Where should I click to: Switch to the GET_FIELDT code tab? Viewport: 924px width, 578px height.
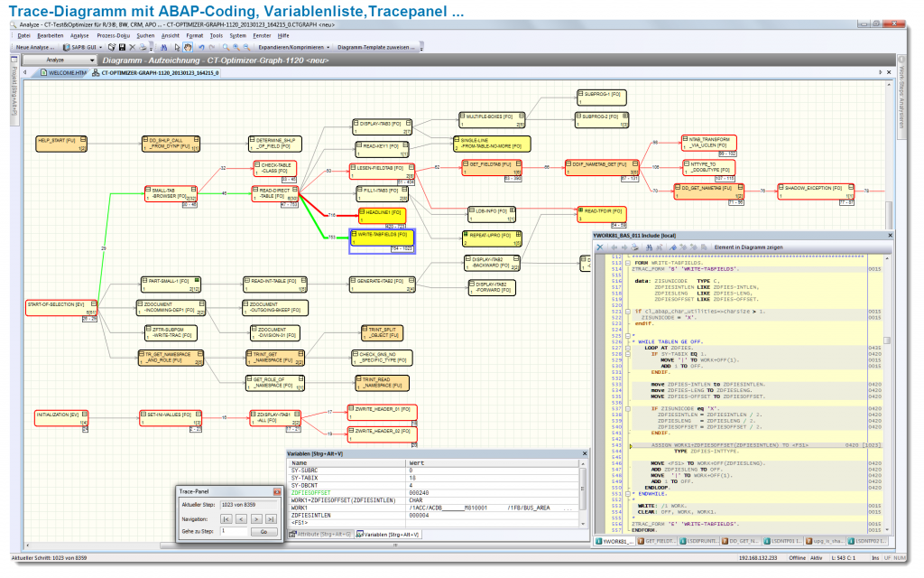point(657,539)
